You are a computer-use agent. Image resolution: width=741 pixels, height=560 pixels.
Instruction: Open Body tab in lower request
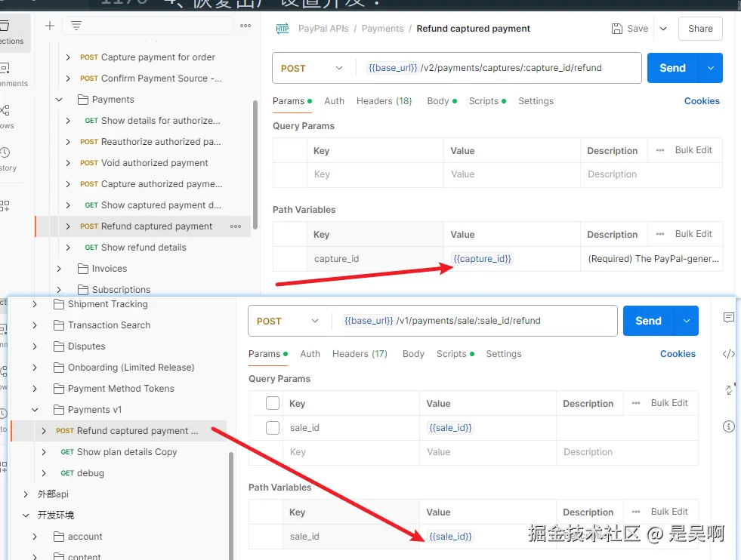coord(413,354)
